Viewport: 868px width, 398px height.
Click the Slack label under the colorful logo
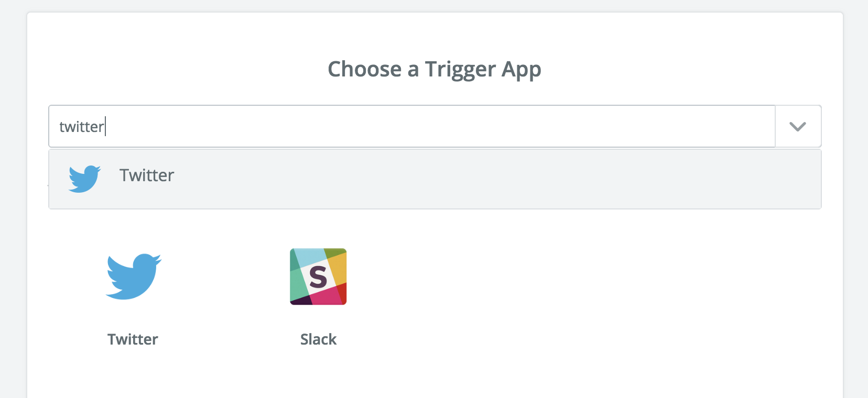(318, 339)
